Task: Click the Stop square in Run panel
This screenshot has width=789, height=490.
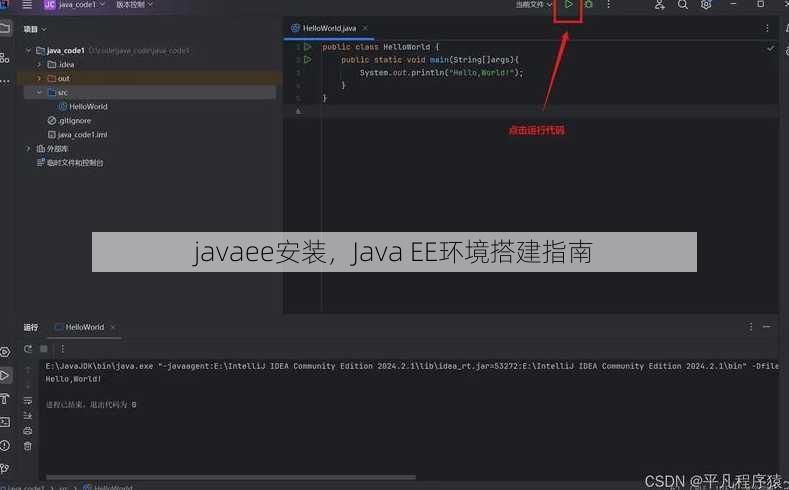Action: click(44, 349)
